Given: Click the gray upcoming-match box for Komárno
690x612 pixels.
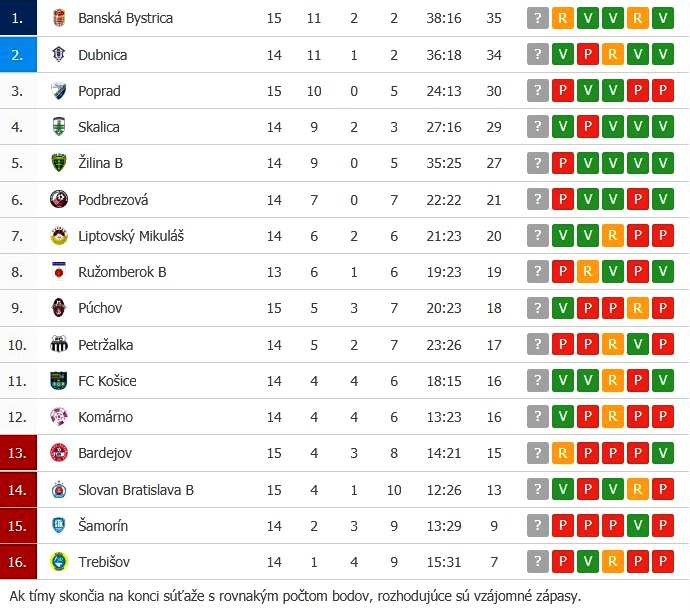Looking at the screenshot, I should click(x=538, y=416).
